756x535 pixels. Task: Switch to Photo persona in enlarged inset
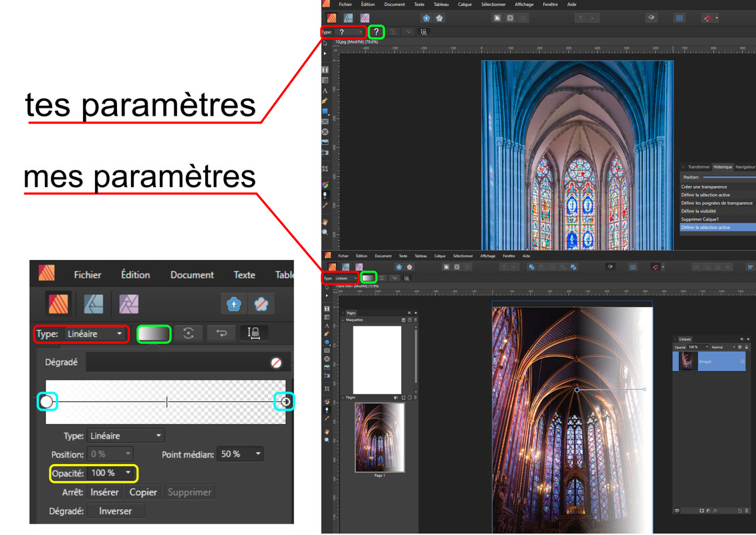click(x=129, y=304)
